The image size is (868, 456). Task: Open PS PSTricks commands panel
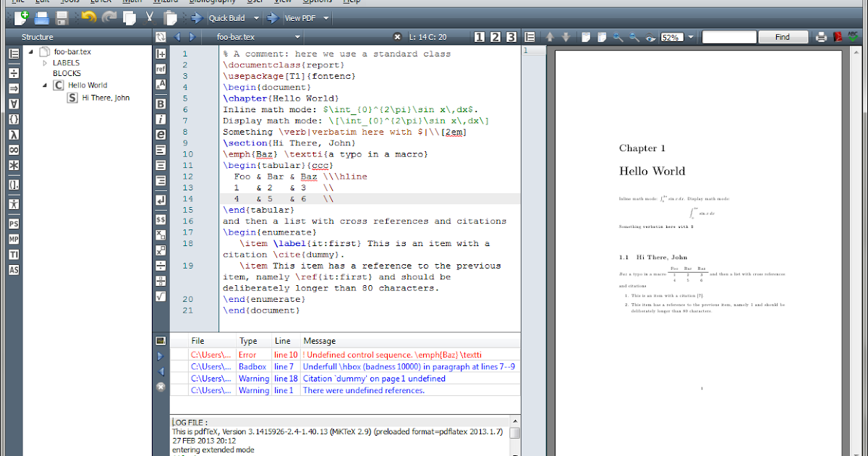[x=14, y=224]
